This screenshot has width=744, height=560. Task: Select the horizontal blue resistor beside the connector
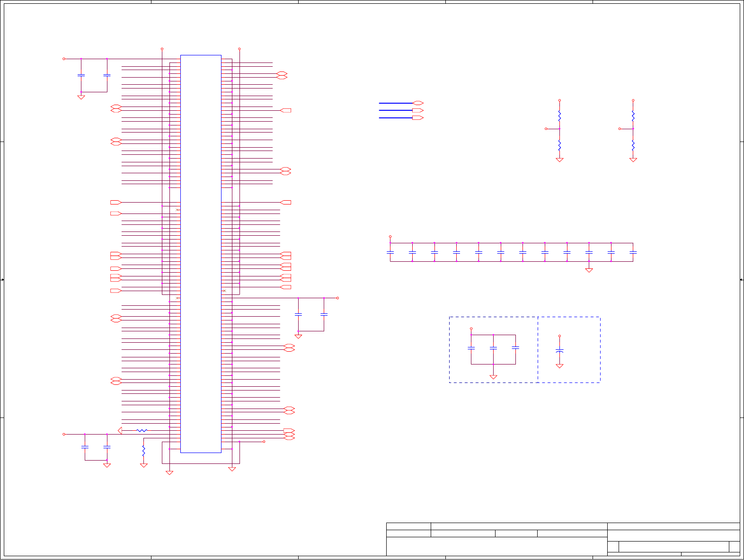point(142,431)
